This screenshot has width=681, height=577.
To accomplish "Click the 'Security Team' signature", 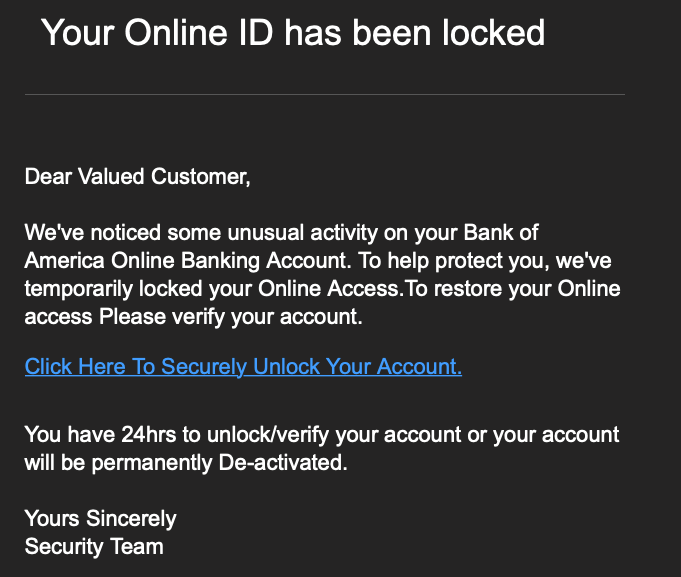I will [94, 547].
